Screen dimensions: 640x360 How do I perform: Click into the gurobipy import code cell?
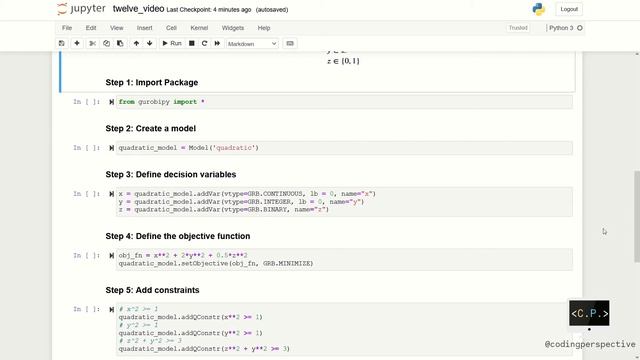344,102
